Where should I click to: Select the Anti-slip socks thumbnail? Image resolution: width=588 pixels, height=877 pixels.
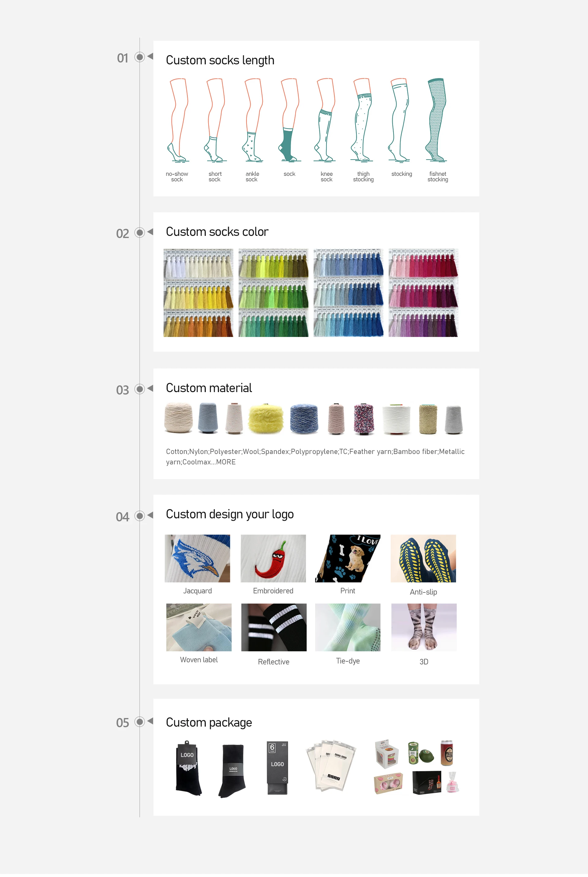coord(423,558)
